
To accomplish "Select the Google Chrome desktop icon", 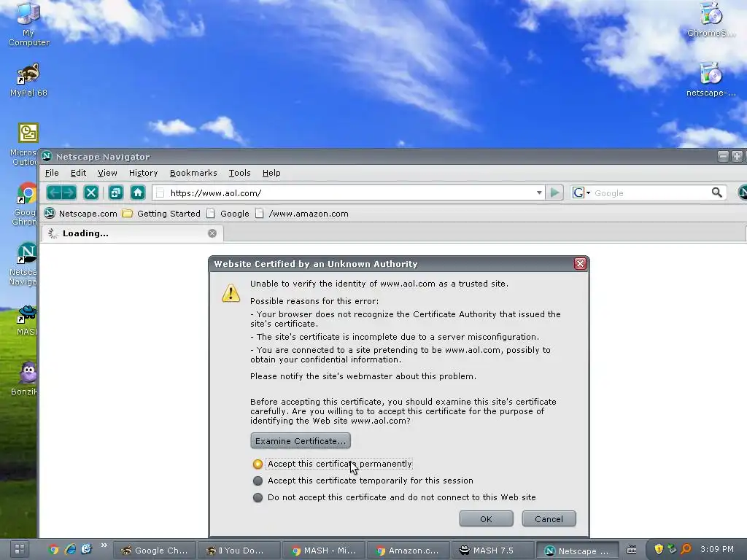I will click(26, 204).
